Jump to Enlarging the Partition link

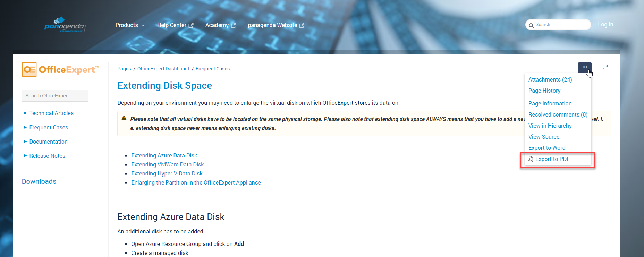[x=196, y=182]
